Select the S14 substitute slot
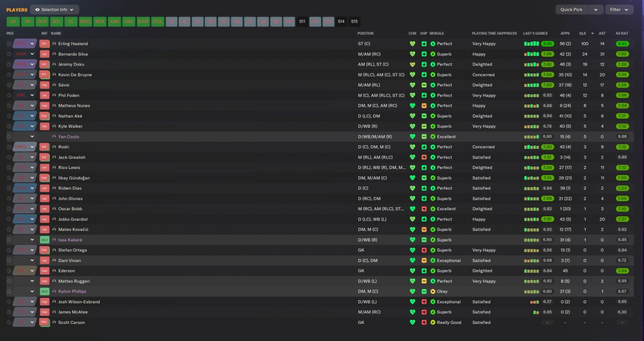This screenshot has height=341, width=644. pyautogui.click(x=341, y=22)
